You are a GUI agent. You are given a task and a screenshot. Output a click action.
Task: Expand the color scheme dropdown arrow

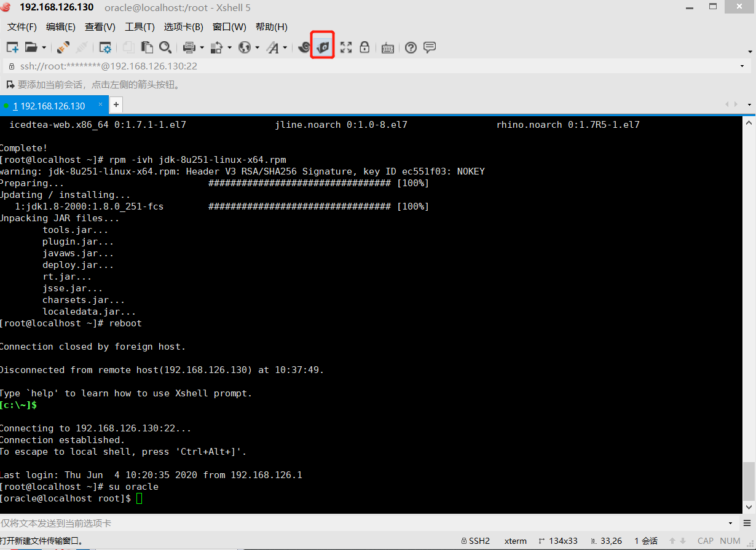[x=229, y=47]
